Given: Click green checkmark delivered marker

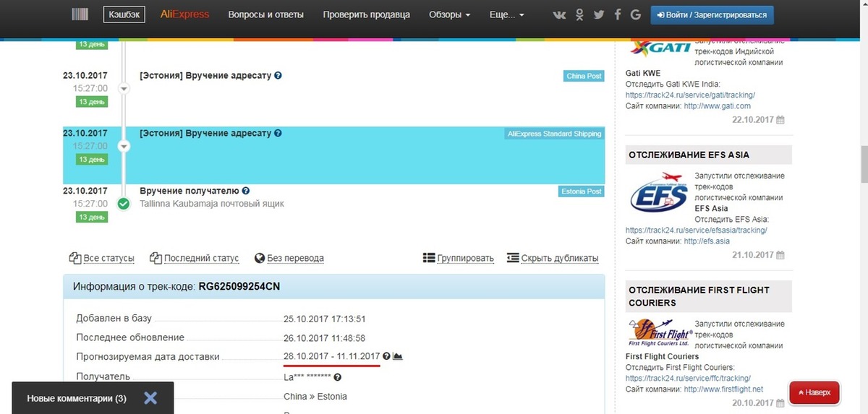Looking at the screenshot, I should 124,204.
